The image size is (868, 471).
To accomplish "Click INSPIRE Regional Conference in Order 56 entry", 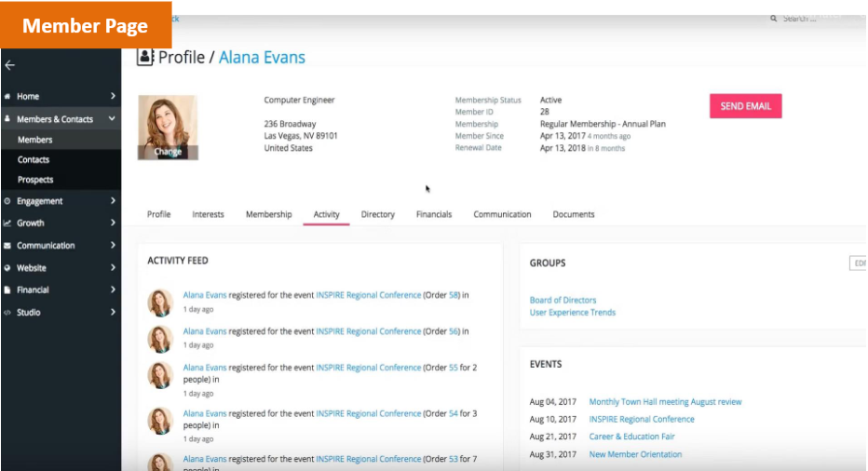I will click(x=368, y=331).
